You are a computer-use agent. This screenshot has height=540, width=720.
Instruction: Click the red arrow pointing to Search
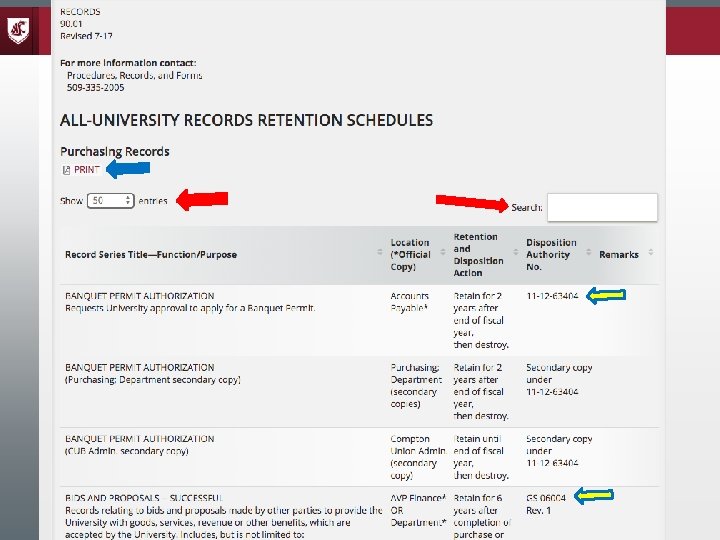(472, 202)
